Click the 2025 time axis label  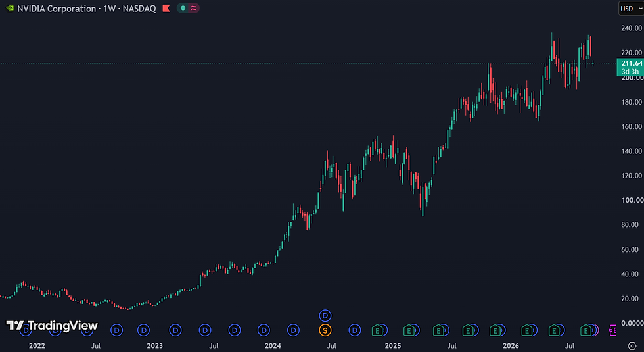tap(393, 346)
